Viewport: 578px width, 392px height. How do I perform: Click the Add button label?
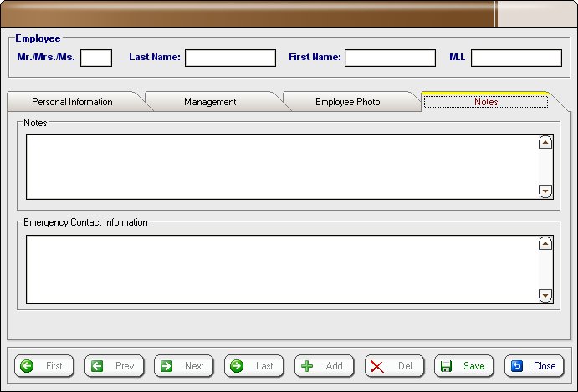335,366
